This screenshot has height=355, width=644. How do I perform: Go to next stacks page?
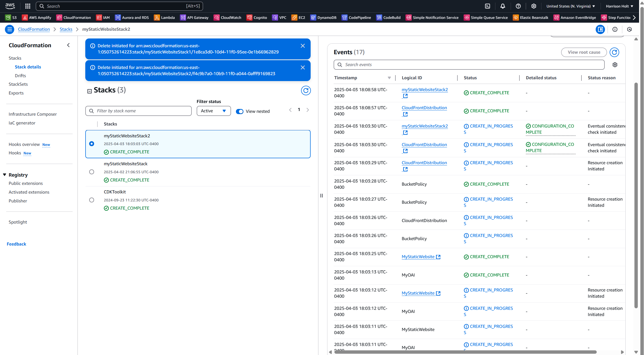tap(308, 110)
